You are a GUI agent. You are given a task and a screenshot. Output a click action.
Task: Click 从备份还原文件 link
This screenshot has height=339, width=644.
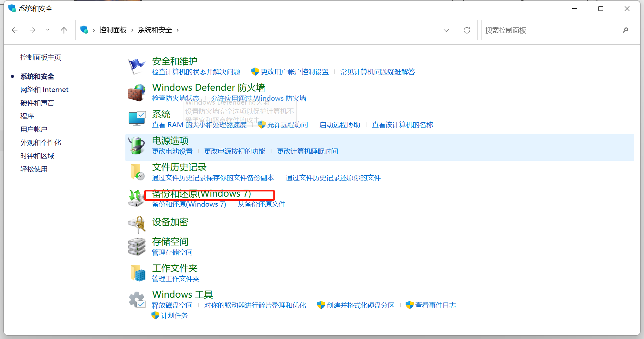pos(261,204)
